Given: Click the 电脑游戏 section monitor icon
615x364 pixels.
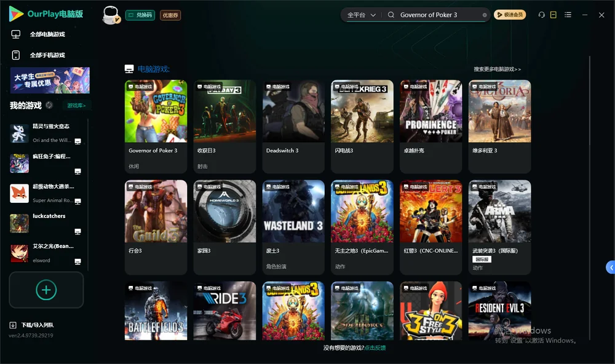Looking at the screenshot, I should [x=129, y=69].
